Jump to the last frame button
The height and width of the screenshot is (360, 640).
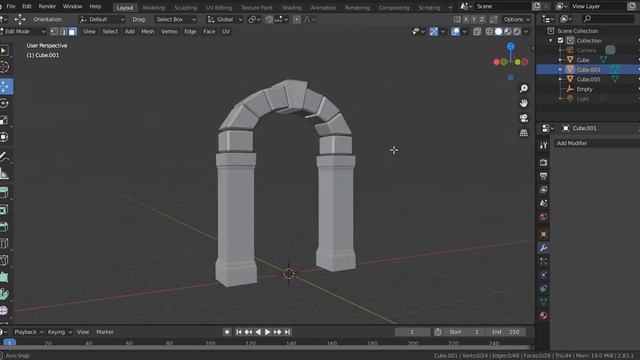point(287,332)
